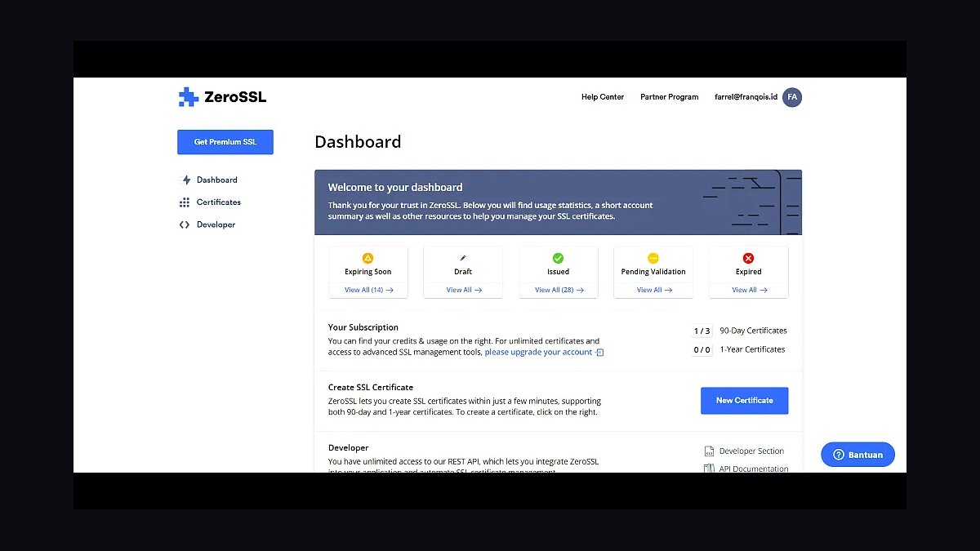980x551 pixels.
Task: Click the Pending Validation card label
Action: click(653, 272)
